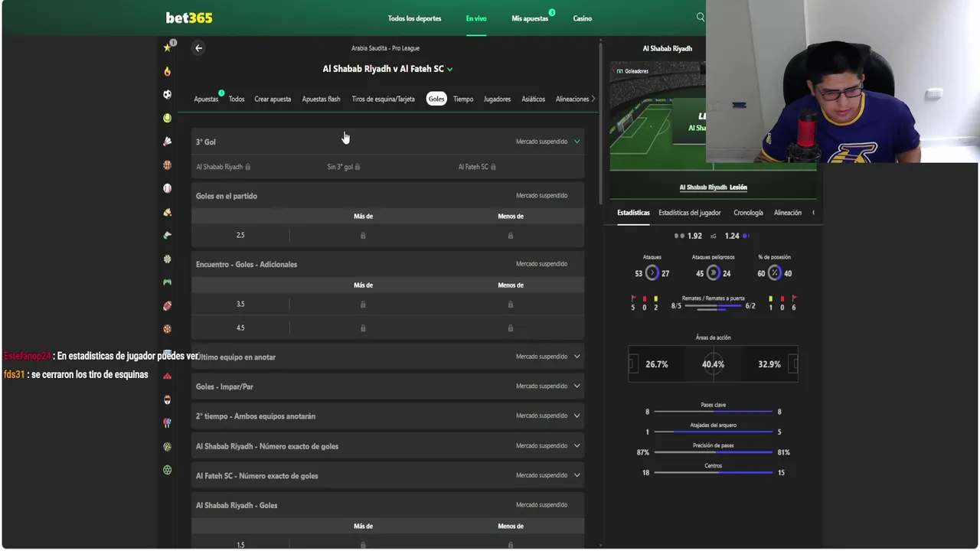Select the basketball sport icon
Viewport: 980px width, 551px height.
167,165
